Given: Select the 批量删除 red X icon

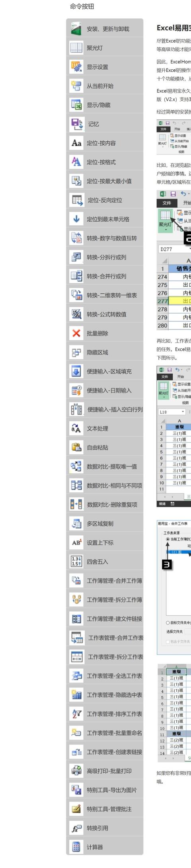Looking at the screenshot, I should click(76, 333).
